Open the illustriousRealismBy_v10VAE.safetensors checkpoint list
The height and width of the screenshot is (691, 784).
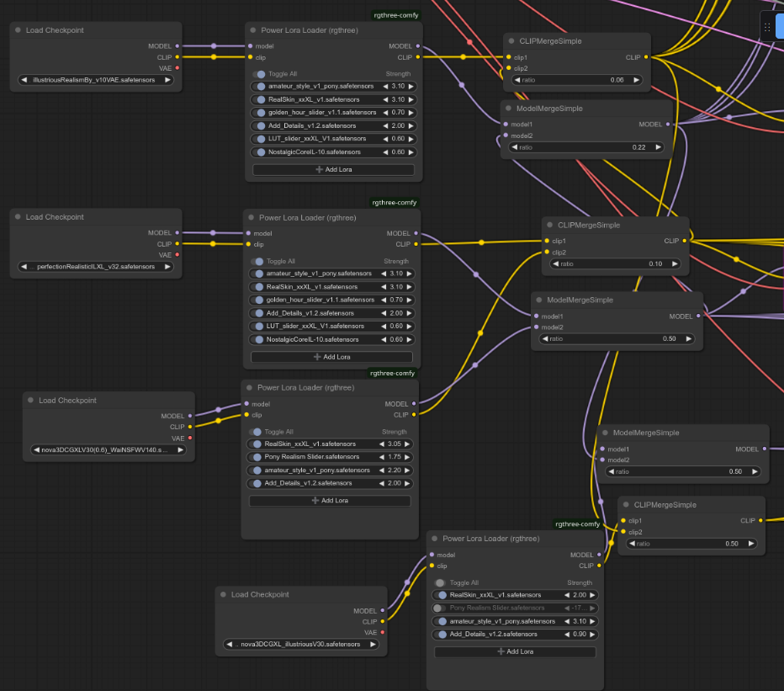[x=96, y=80]
